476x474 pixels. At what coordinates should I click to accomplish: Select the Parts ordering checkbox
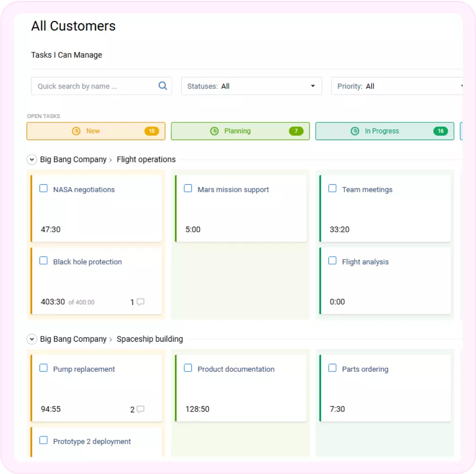click(332, 368)
